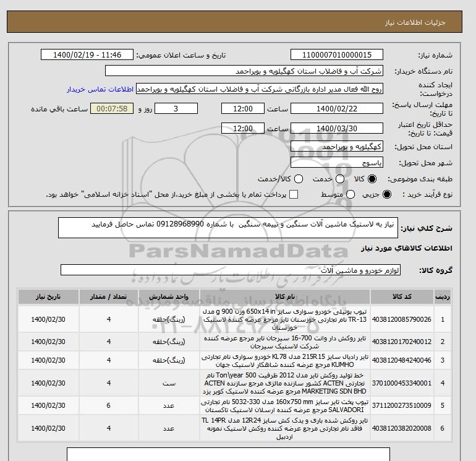This screenshot has width=476, height=461.
Task: Click the price validity date 1400/03/30
Action: 337,128
